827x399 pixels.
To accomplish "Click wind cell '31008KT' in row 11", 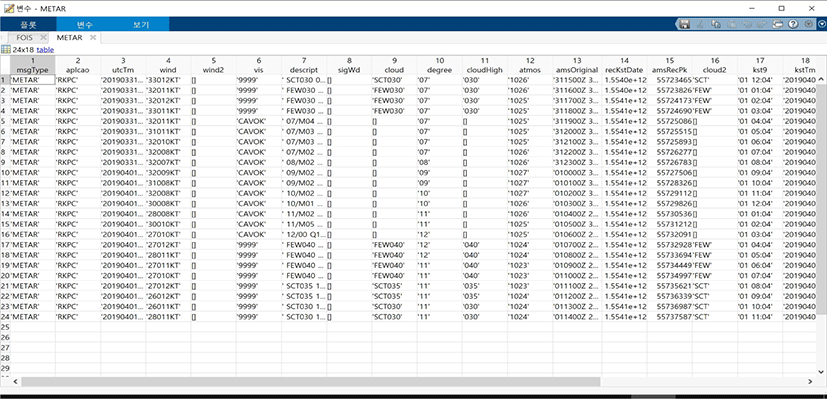I will tap(168, 183).
